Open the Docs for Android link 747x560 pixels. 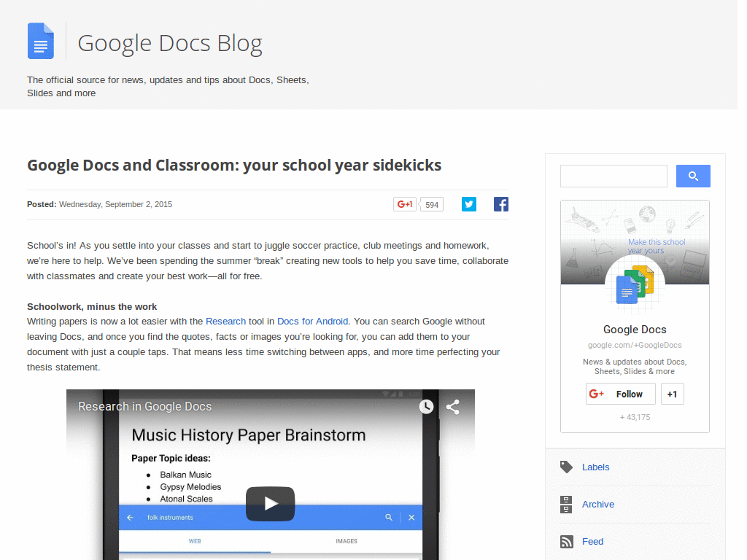coord(312,322)
